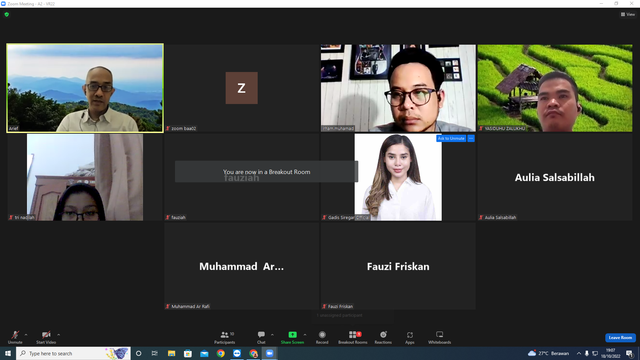Image resolution: width=640 pixels, height=360 pixels.
Task: Open Breakout Rooms from the toolbar
Action: pos(353,337)
